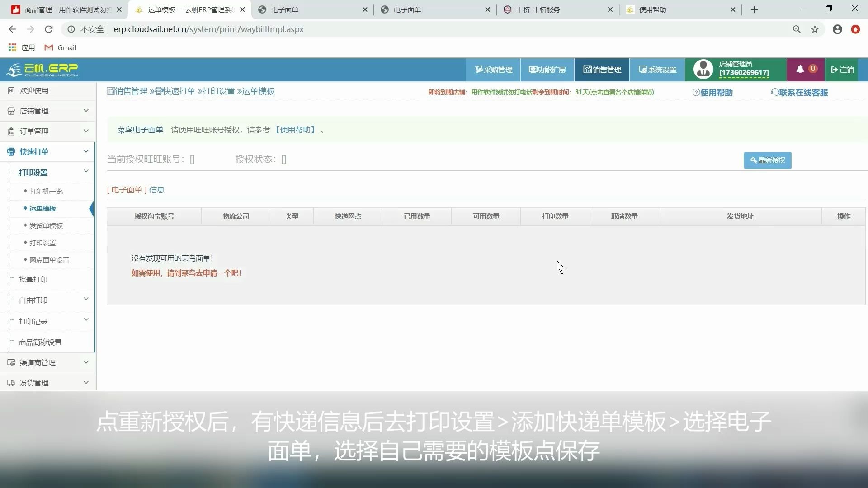This screenshot has height=488, width=868.
Task: Click the 快递网点 column header
Action: (x=348, y=216)
